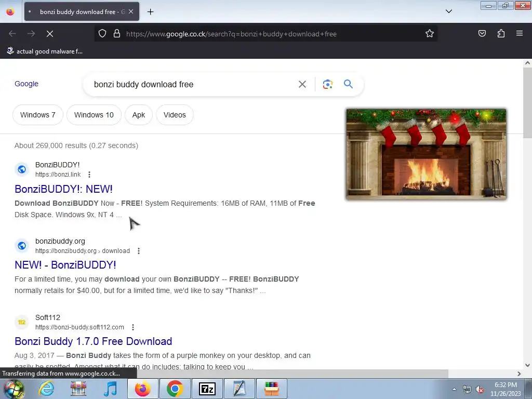Click the bonzi-buddy.soft112.com URL text
This screenshot has width=532, height=399.
click(79, 327)
